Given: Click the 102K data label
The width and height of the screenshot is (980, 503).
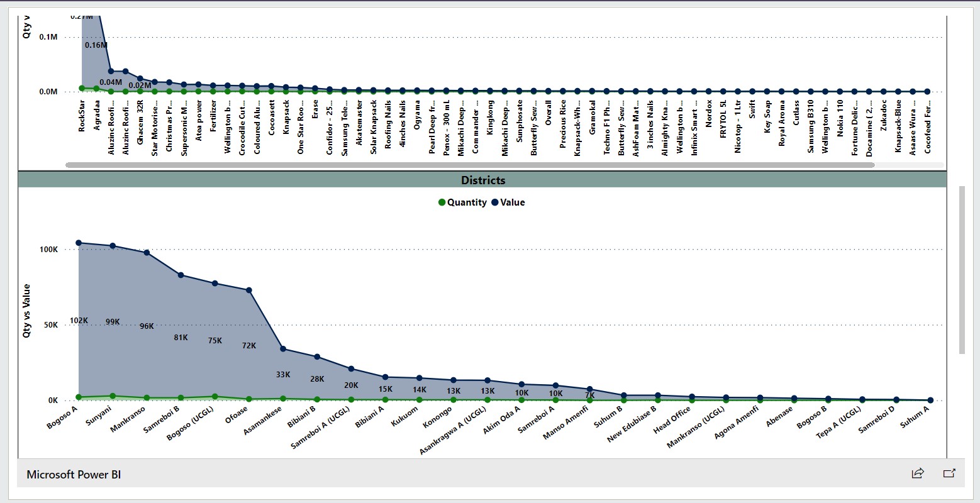Looking at the screenshot, I should 79,321.
